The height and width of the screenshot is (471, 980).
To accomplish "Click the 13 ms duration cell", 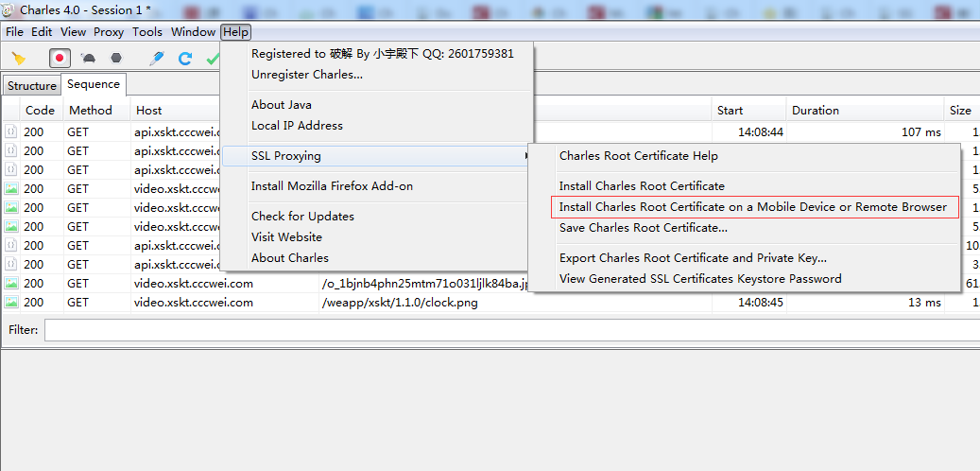I will [925, 303].
